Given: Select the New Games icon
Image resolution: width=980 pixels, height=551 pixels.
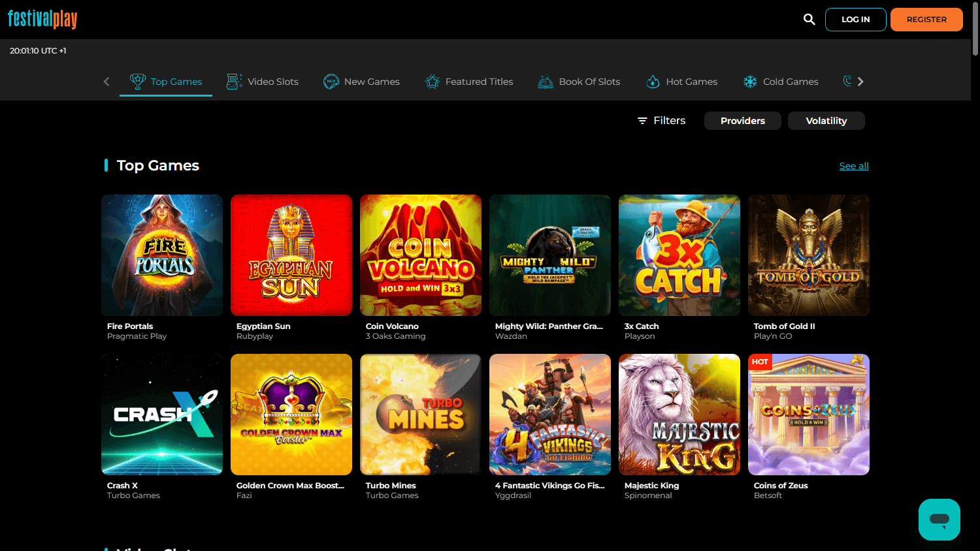Looking at the screenshot, I should coord(332,81).
